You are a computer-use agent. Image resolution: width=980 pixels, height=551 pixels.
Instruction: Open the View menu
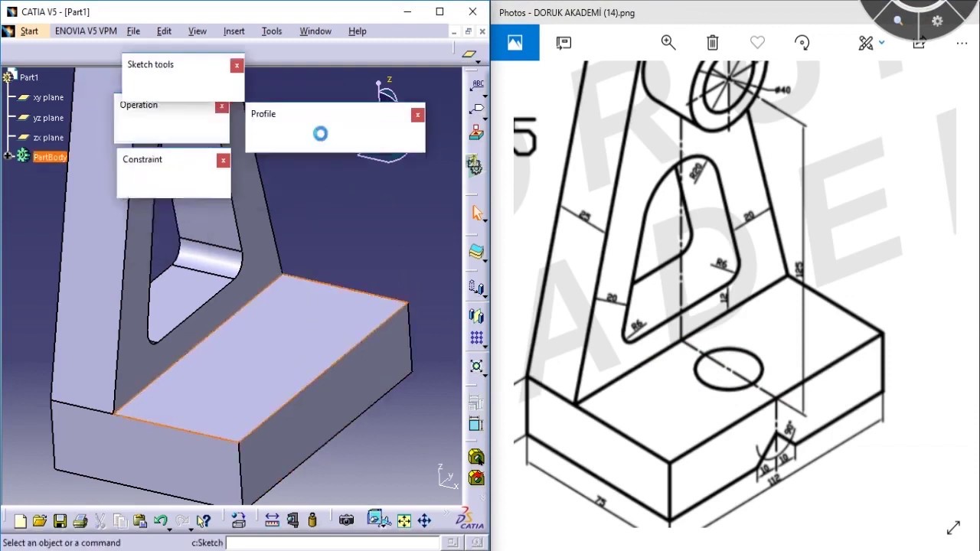(197, 31)
